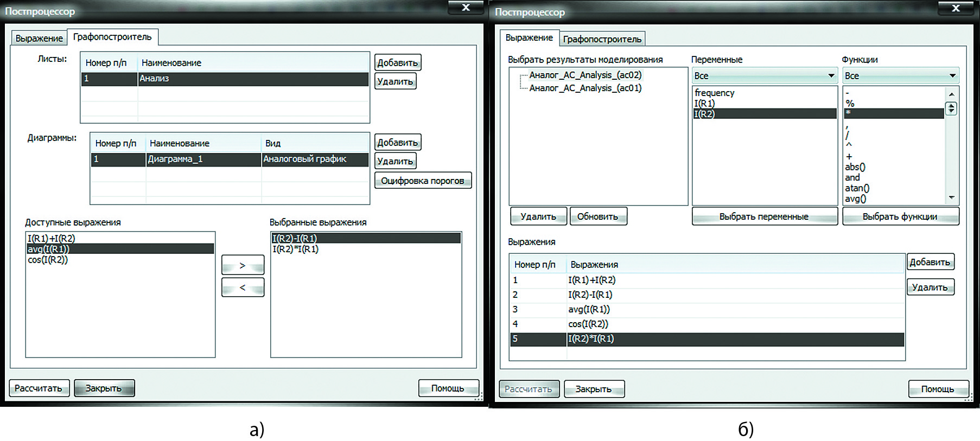Image resolution: width=980 pixels, height=441 pixels.
Task: Click Выбрать функции button
Action: pos(900,216)
